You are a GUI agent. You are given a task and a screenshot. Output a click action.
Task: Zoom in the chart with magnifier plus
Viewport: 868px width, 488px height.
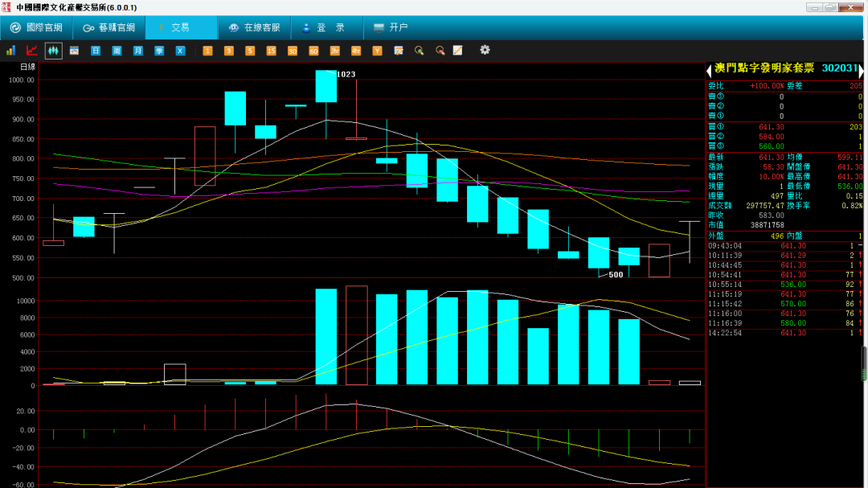tap(419, 51)
